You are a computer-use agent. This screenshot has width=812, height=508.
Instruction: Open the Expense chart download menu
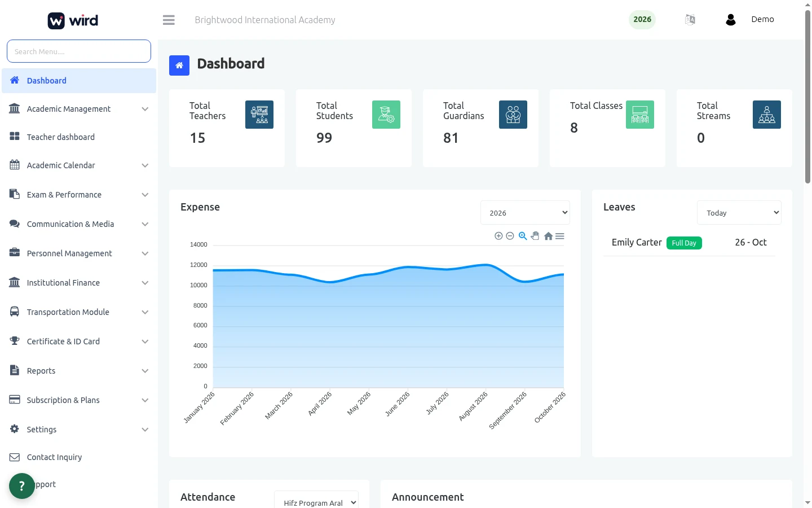pos(560,236)
